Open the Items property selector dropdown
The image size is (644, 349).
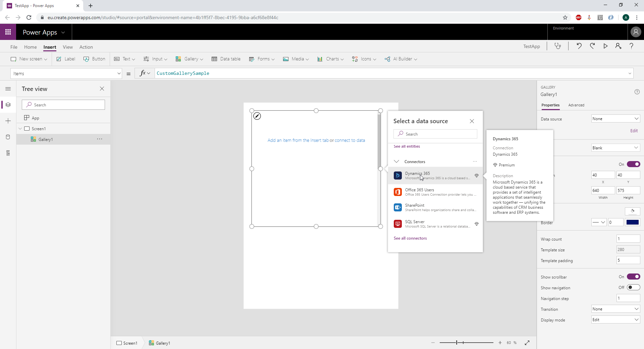coord(66,73)
